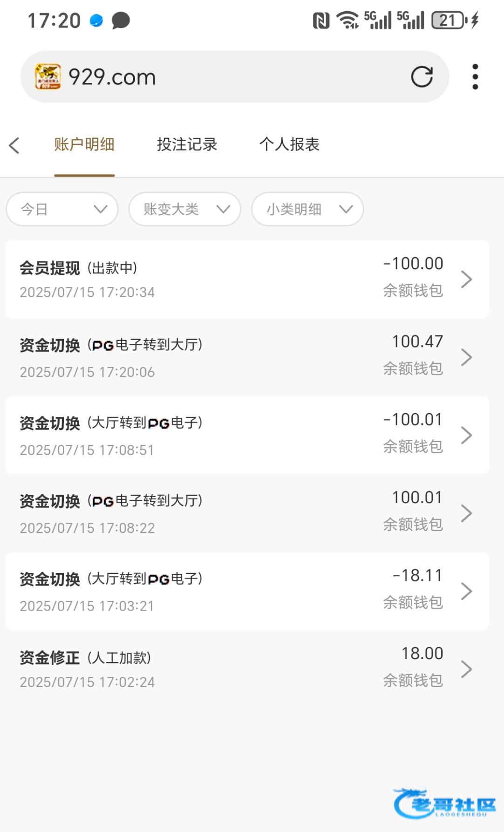
Task: Tap the NFC status bar icon
Action: pos(321,20)
